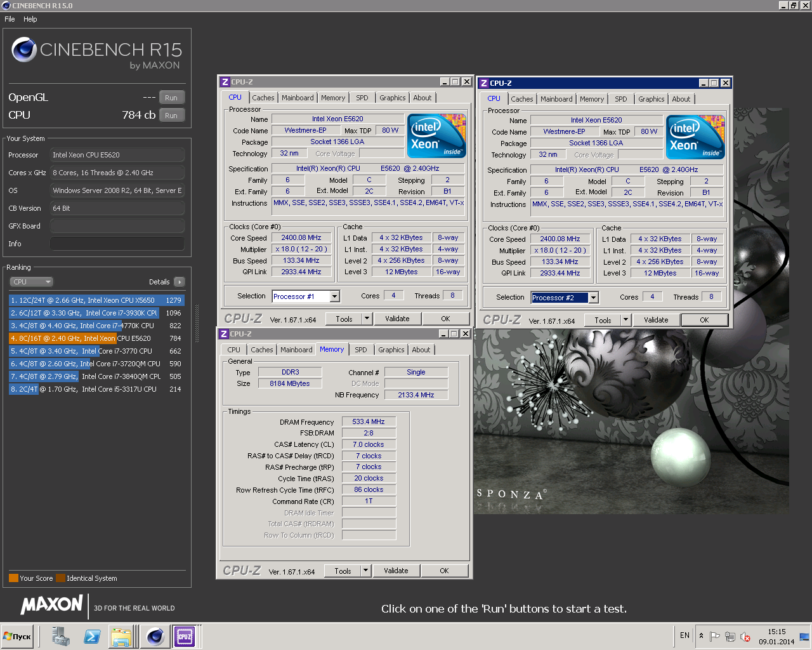
Task: Run the CPU benchmark
Action: [x=171, y=116]
